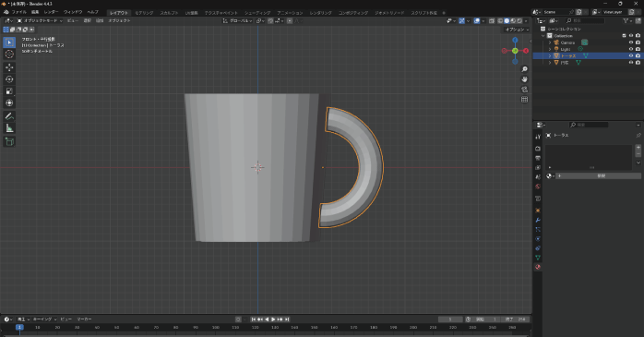Open the レンダー menu
Image resolution: width=644 pixels, height=337 pixels.
coord(52,12)
